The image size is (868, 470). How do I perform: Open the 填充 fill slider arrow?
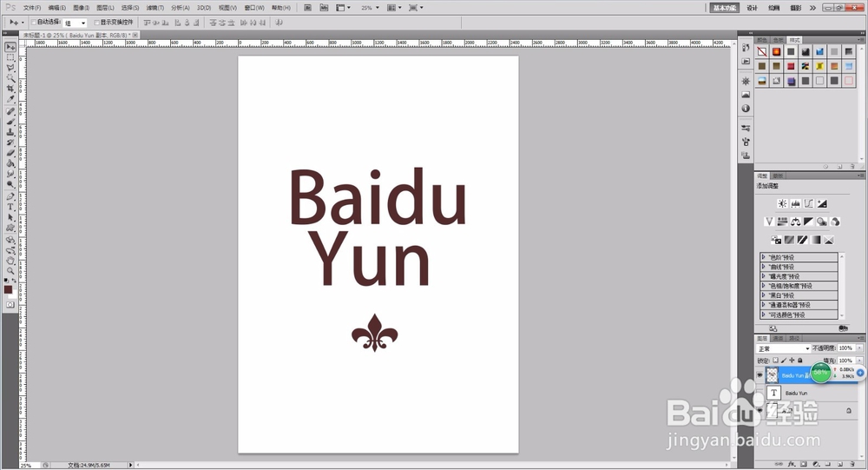859,361
